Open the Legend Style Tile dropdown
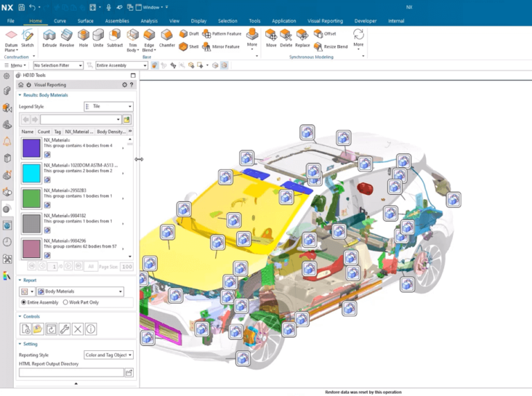This screenshot has width=532, height=396. point(109,107)
